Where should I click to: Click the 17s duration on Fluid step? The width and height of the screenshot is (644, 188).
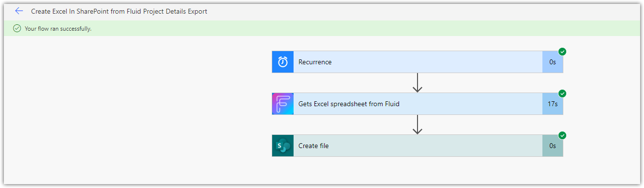pos(553,104)
